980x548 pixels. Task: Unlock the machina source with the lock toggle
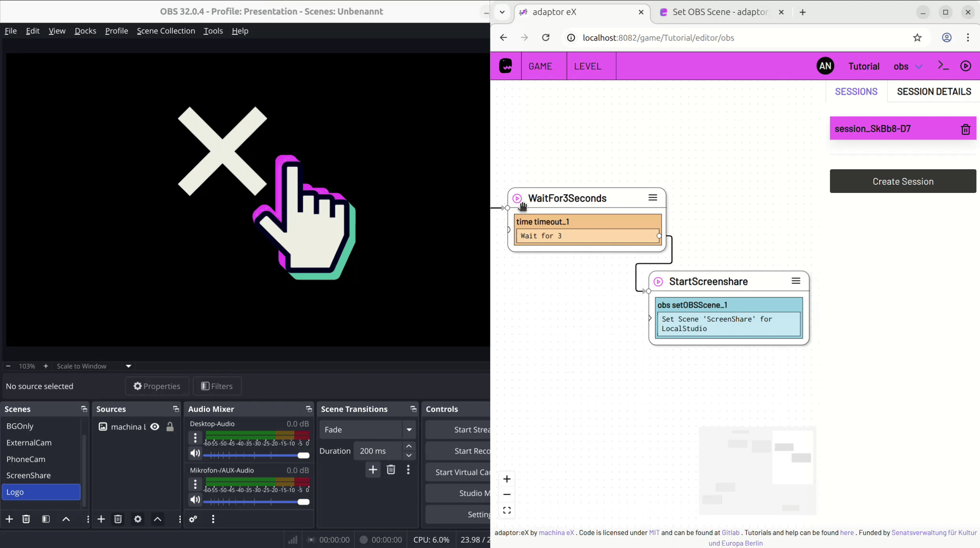click(169, 426)
